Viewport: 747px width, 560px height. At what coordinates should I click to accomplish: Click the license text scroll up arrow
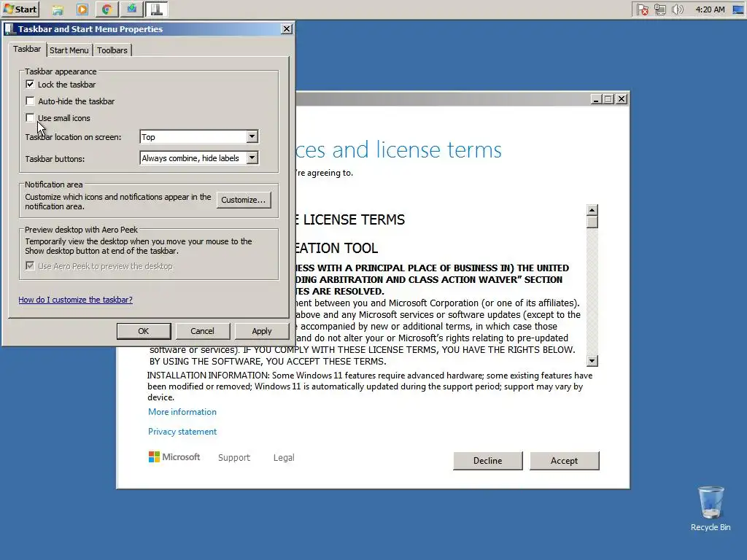[592, 210]
